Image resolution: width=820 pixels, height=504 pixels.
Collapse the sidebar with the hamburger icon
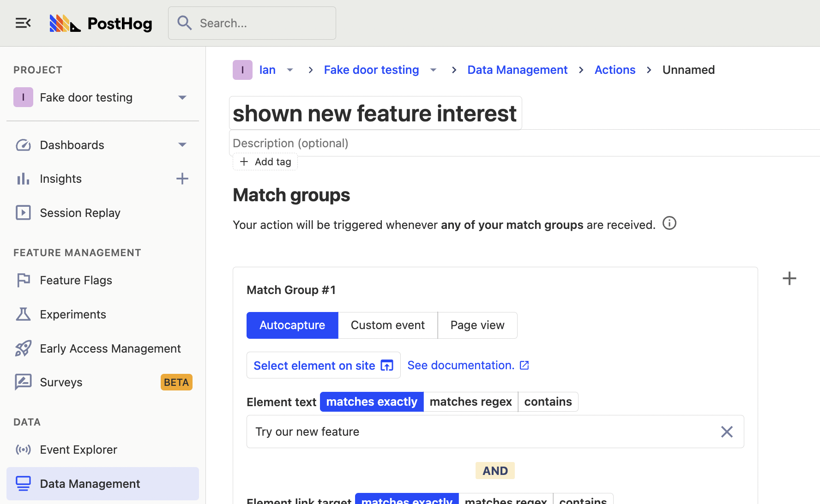[23, 23]
